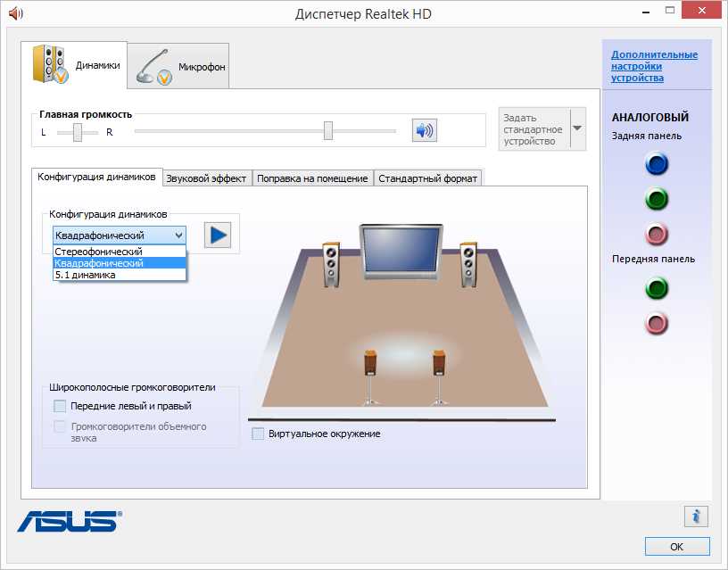Switch to the Микрофон tab
The height and width of the screenshot is (570, 728).
pyautogui.click(x=178, y=67)
